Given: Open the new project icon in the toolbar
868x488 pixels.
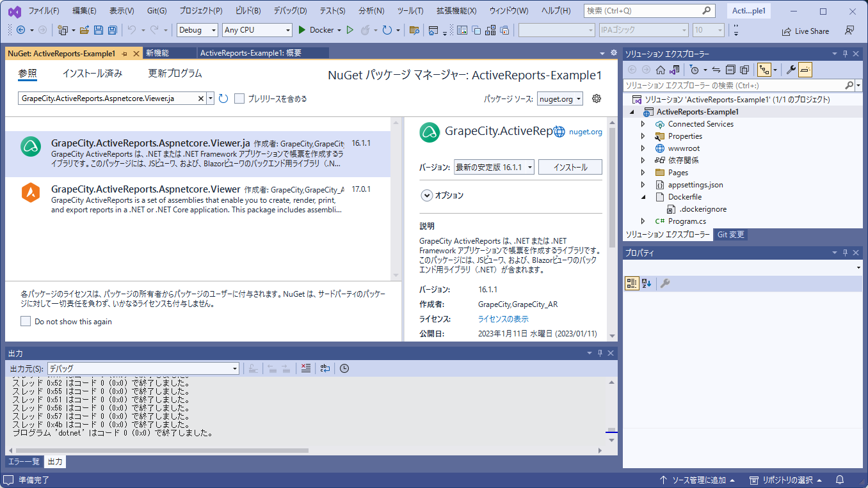Looking at the screenshot, I should [x=63, y=30].
